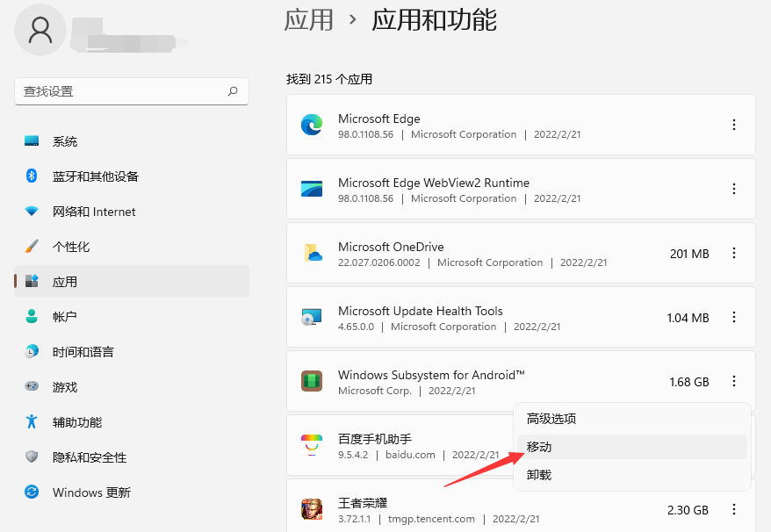Open more options for Windows Subsystem for Android
Viewport: 771px width, 532px height.
pyautogui.click(x=733, y=381)
